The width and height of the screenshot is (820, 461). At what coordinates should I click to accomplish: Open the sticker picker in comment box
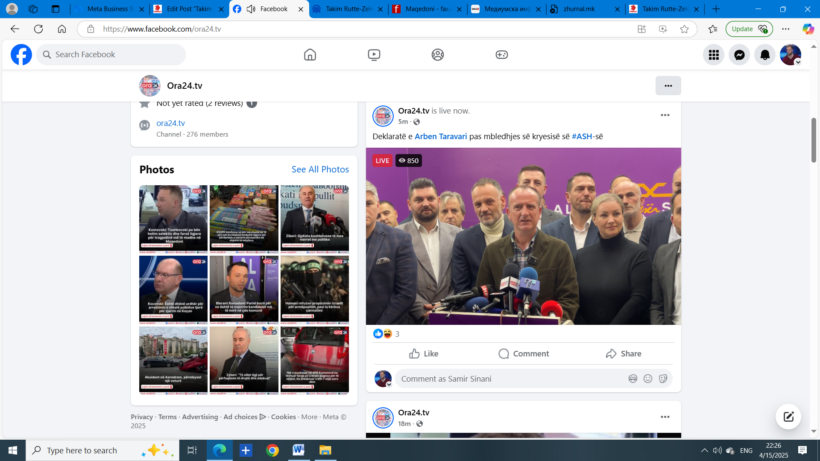(663, 378)
